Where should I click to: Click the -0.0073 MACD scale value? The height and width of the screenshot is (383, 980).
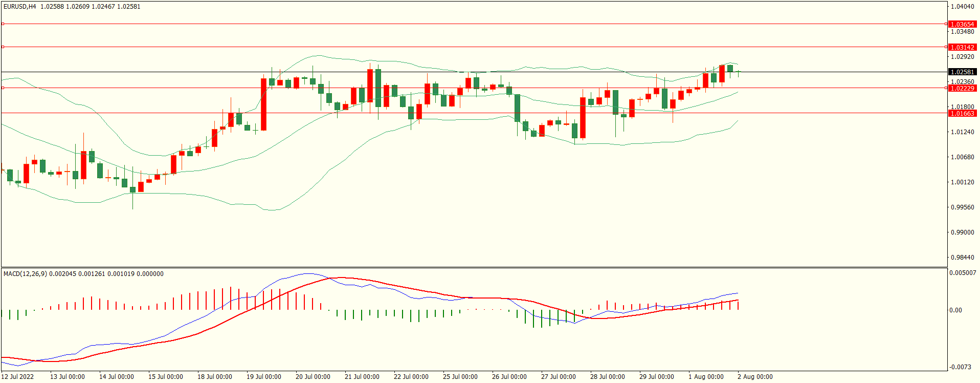pyautogui.click(x=962, y=367)
